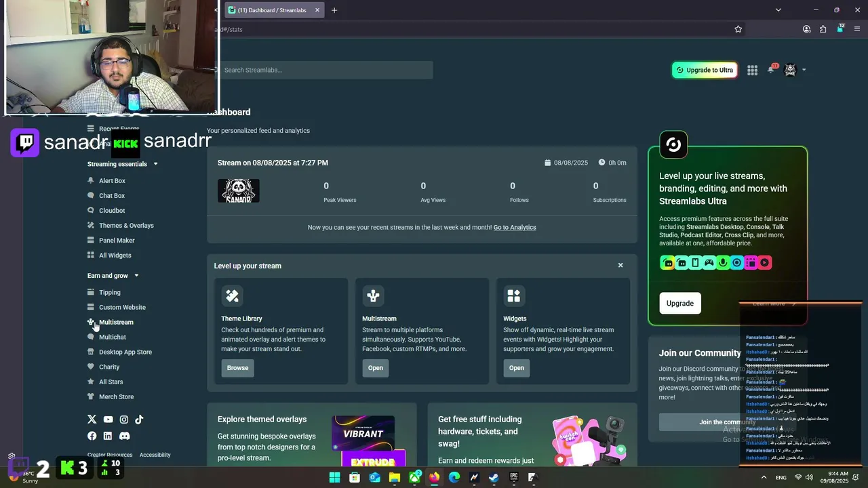Screen dimensions: 868x488
Task: Click the SANADR stream thumbnail
Action: 239,191
